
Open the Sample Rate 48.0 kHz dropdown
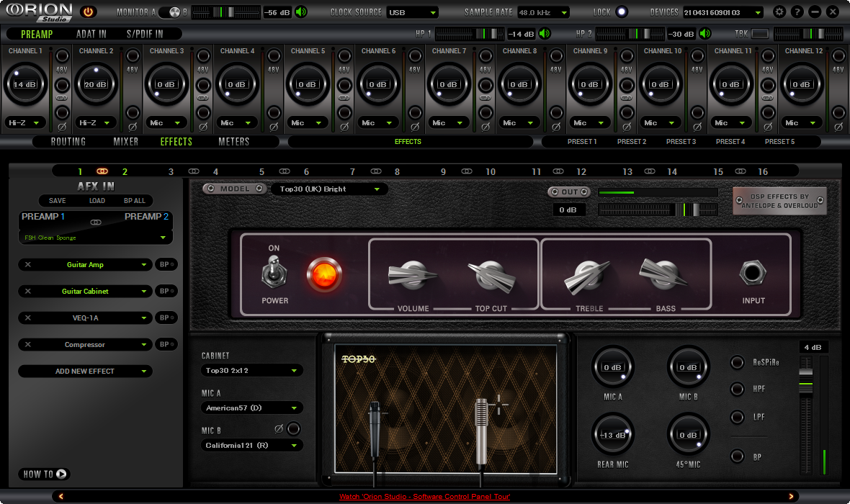(542, 12)
